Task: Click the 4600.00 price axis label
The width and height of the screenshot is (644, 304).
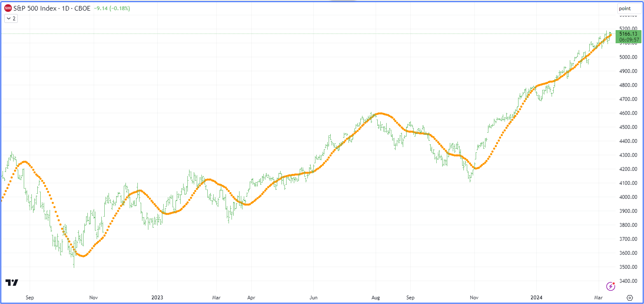Action: coord(629,113)
